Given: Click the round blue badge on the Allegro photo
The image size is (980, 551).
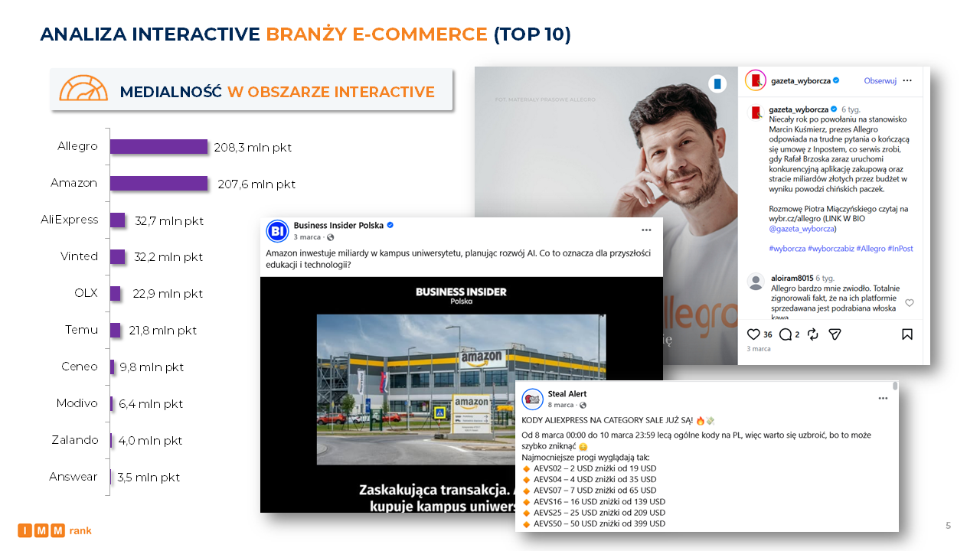Looking at the screenshot, I should (717, 83).
